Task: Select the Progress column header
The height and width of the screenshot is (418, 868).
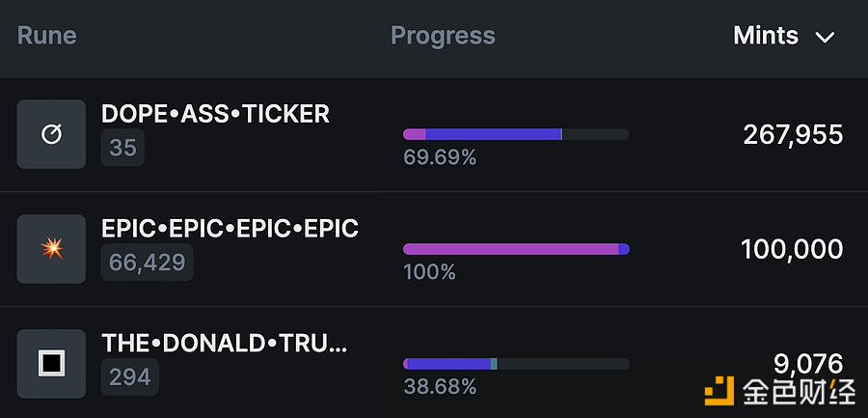Action: [x=443, y=36]
